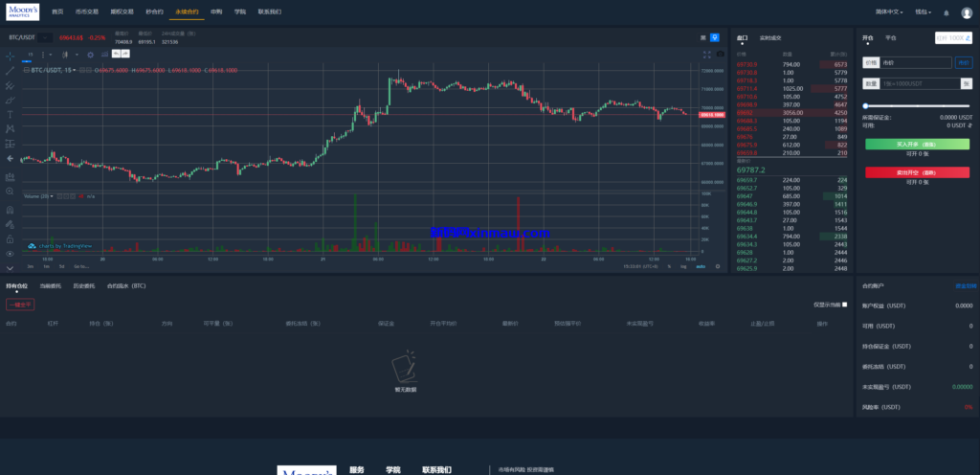Viewport: 980px width, 475px height.
Task: Select the text annotation tool
Action: coord(10,114)
